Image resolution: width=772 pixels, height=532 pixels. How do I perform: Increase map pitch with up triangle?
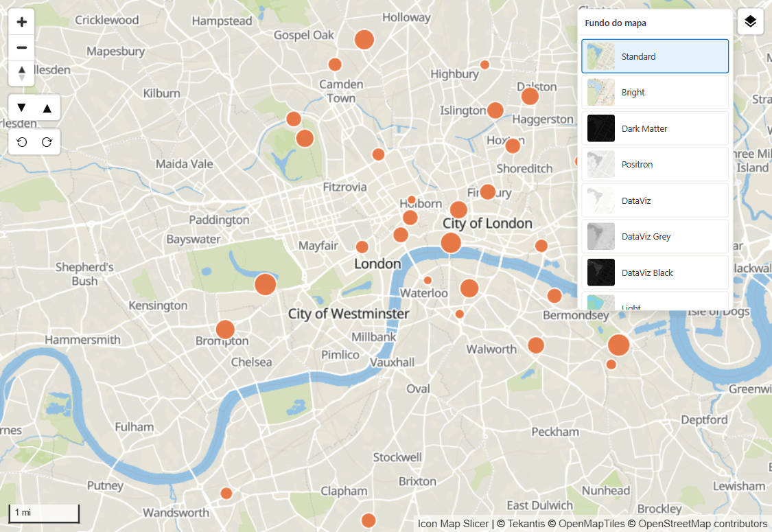tap(47, 107)
